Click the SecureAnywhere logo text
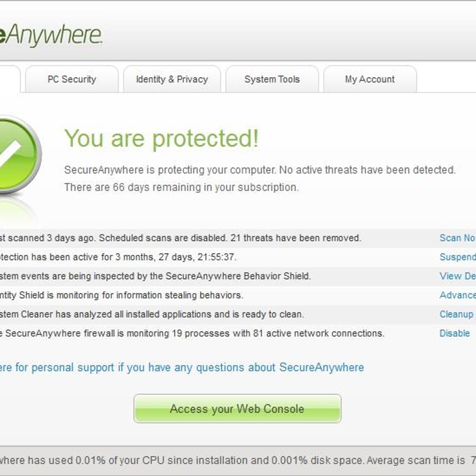Image resolution: width=476 pixels, height=476 pixels. pyautogui.click(x=51, y=35)
